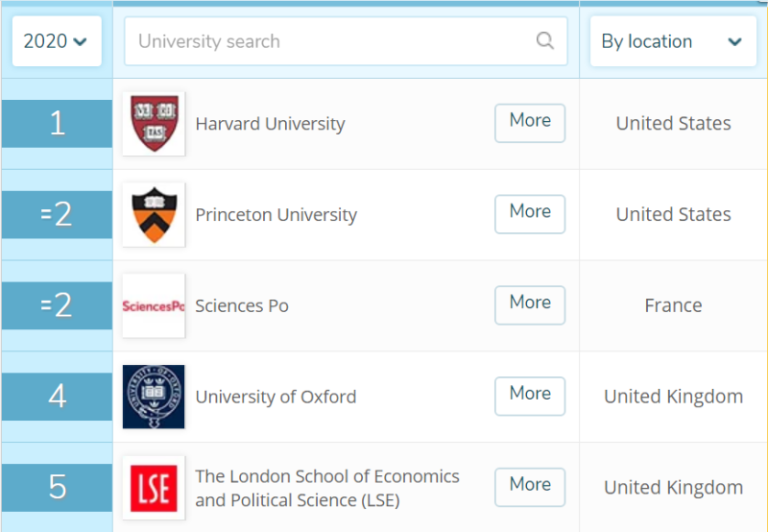Click More button for Harvard University
The width and height of the screenshot is (768, 532).
coord(530,122)
